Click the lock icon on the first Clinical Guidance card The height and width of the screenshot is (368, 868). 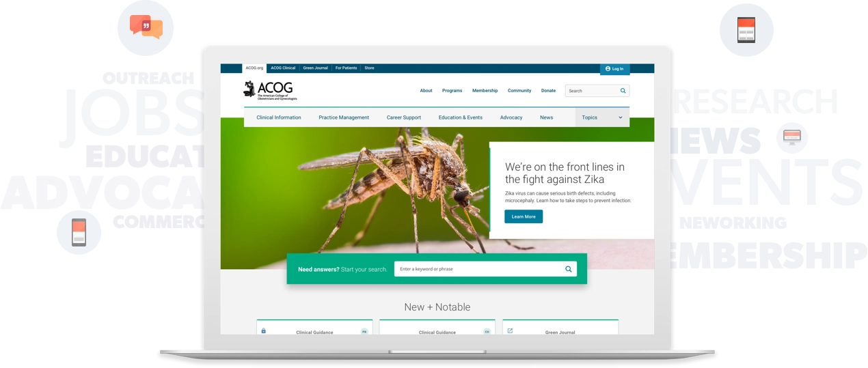coord(264,331)
